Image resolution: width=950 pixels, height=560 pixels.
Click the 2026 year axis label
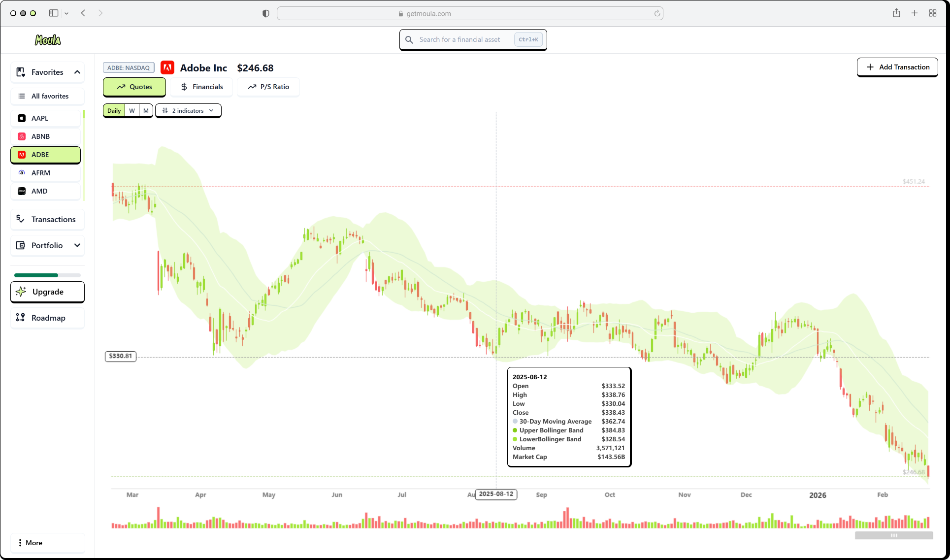(x=818, y=495)
